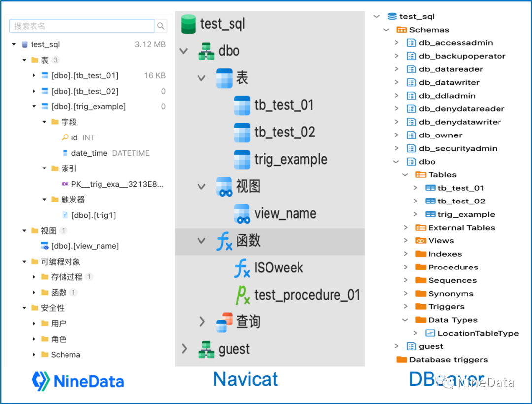Viewport: 532px width, 404px height.
Task: Expand [dbo].[tb_test_01] in NineData tree
Action: (34, 75)
